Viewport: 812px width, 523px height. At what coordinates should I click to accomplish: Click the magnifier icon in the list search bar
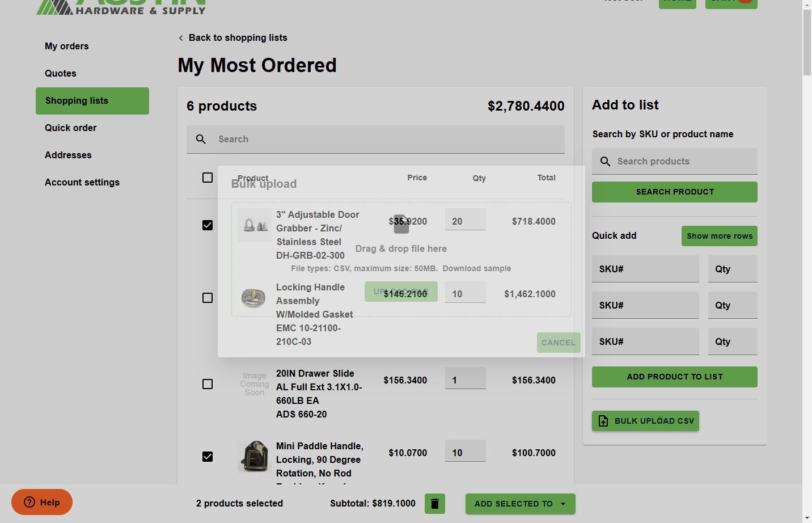coord(201,139)
